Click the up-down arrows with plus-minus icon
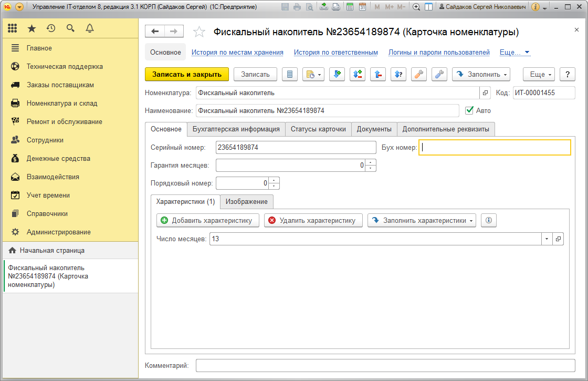 coord(358,74)
